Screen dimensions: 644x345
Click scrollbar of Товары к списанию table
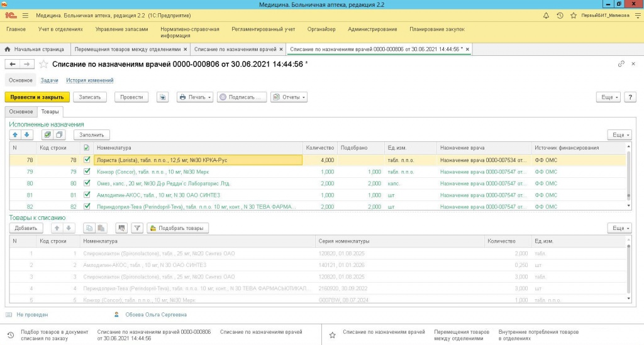pos(628,269)
